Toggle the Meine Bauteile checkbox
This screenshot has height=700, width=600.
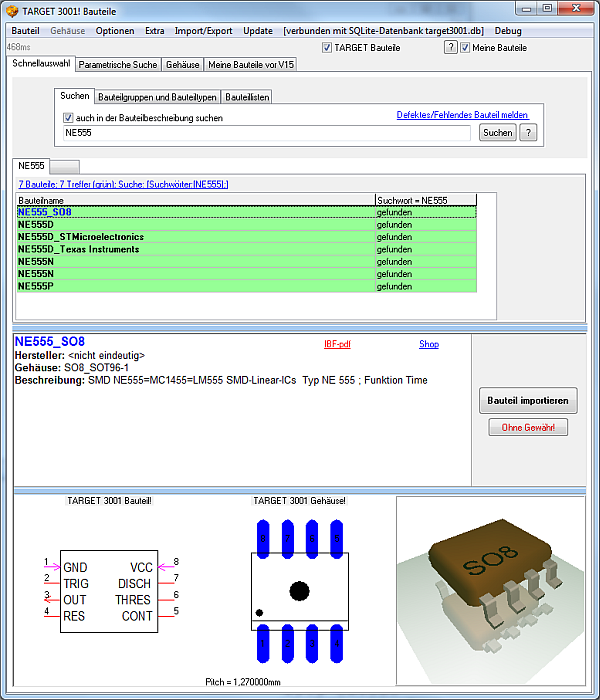click(x=466, y=47)
